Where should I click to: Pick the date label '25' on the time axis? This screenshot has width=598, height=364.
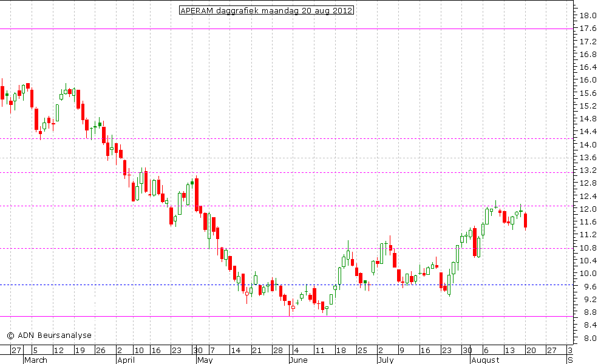tap(362, 350)
